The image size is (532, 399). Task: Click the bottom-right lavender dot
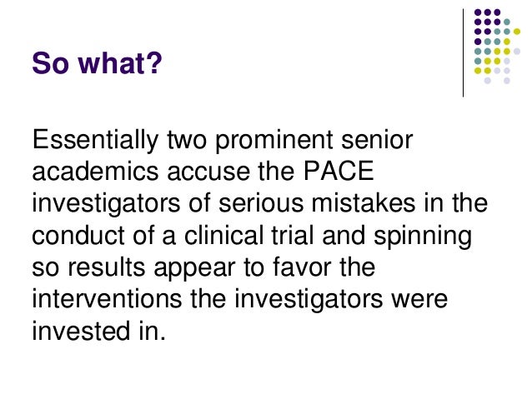(507, 80)
